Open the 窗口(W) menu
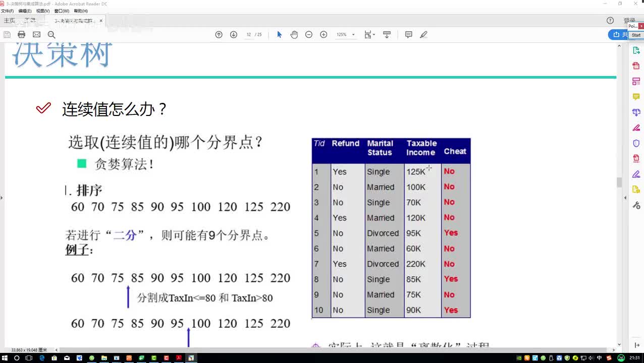The height and width of the screenshot is (363, 644). click(x=62, y=11)
